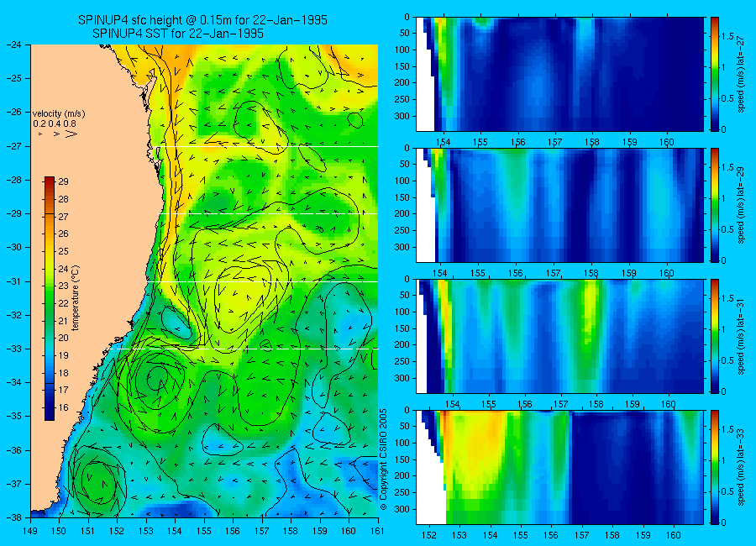Click the temperature color bar on the map
756x546 pixels.
coord(50,298)
